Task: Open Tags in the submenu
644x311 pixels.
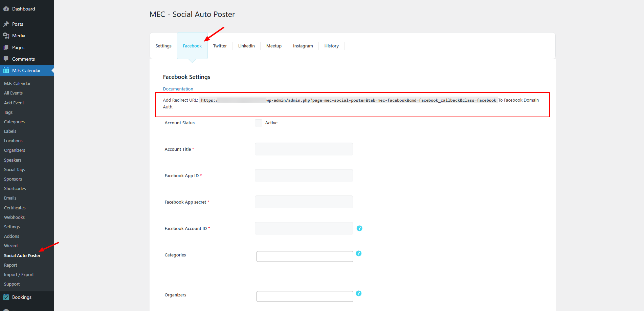Action: (8, 112)
